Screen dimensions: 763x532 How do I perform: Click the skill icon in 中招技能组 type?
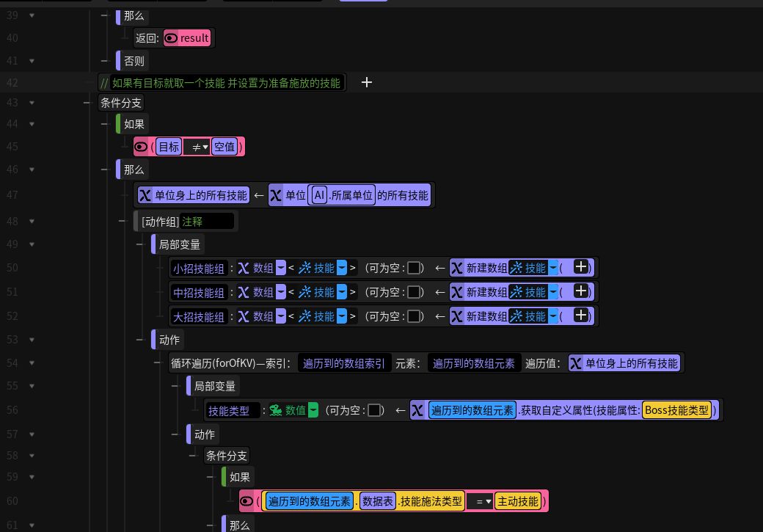304,292
